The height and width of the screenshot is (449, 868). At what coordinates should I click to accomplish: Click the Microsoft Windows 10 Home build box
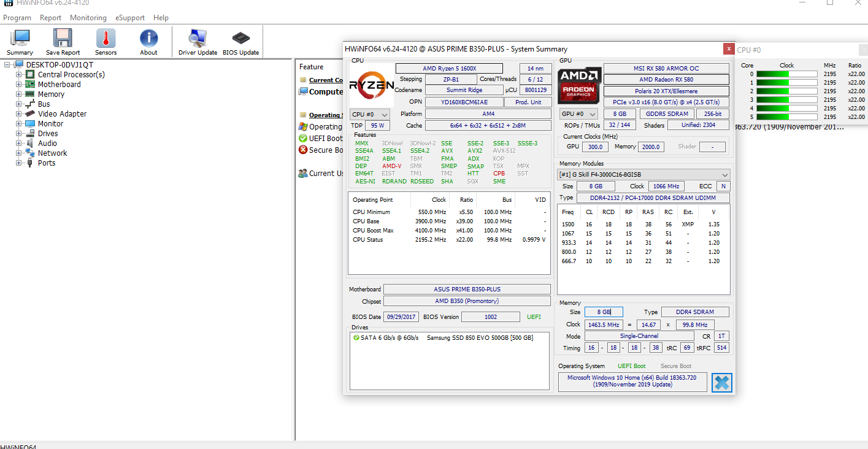pos(632,382)
